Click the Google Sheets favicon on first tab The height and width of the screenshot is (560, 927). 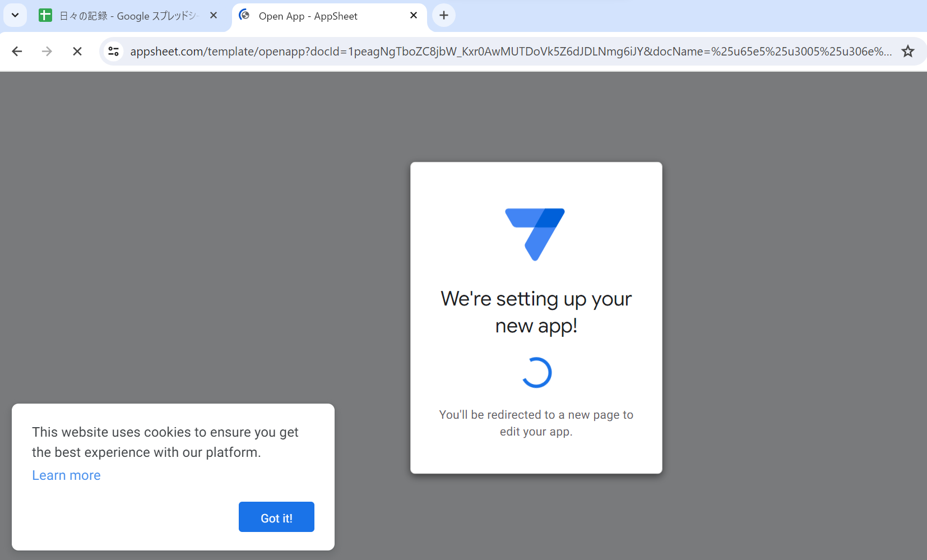click(45, 16)
